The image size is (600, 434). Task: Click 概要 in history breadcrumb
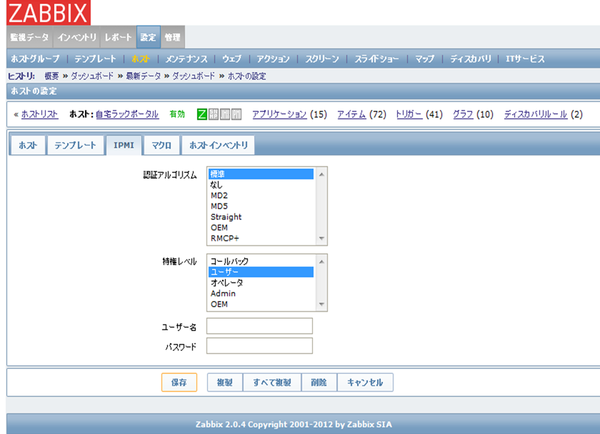(52, 76)
